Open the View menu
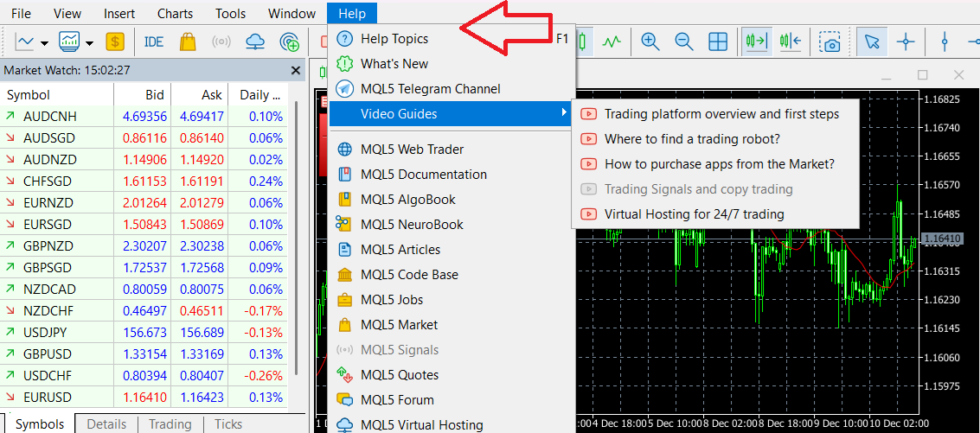The height and width of the screenshot is (433, 980). click(67, 13)
